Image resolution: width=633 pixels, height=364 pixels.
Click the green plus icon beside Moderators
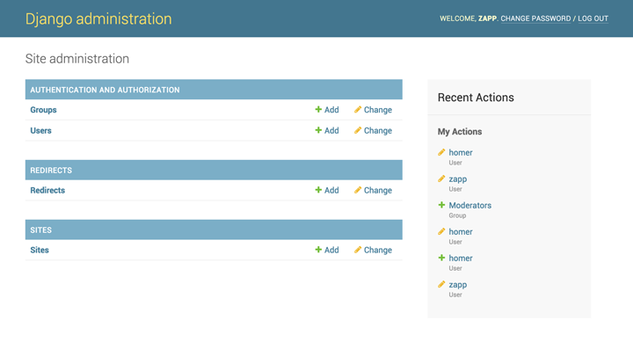[441, 205]
